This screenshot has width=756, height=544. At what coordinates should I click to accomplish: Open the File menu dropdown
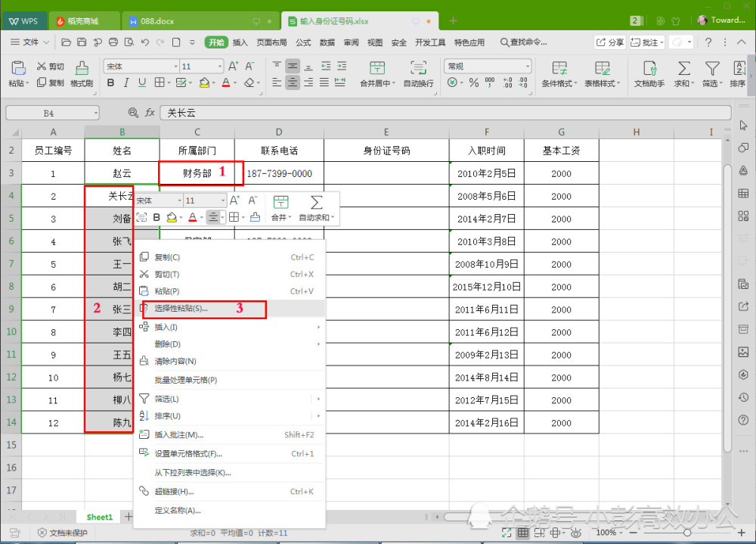[x=29, y=42]
